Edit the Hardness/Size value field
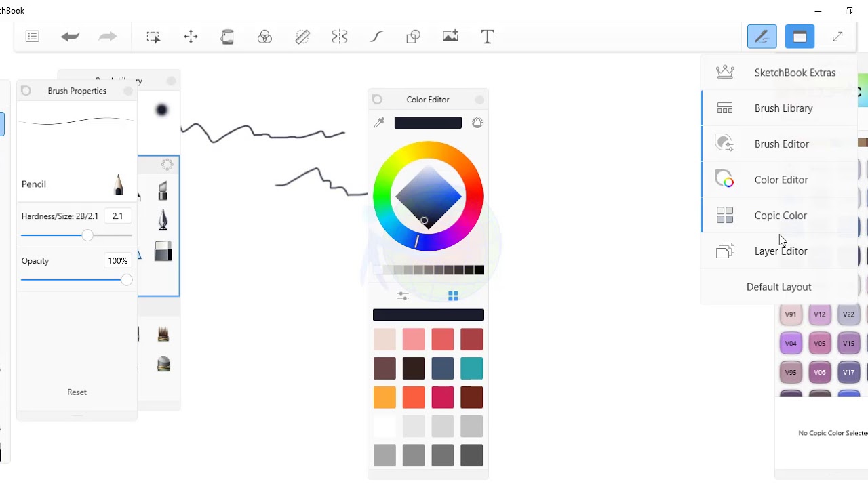 [x=118, y=216]
